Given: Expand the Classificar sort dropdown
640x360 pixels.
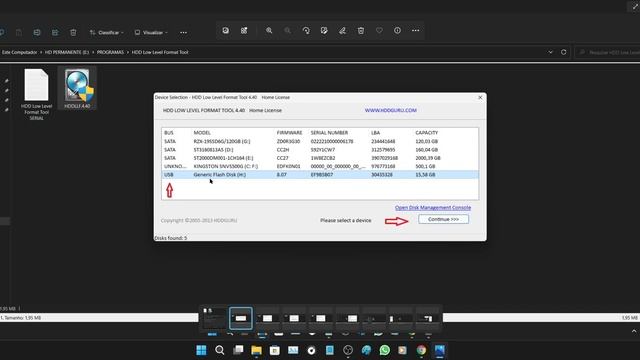Looking at the screenshot, I should [x=107, y=32].
